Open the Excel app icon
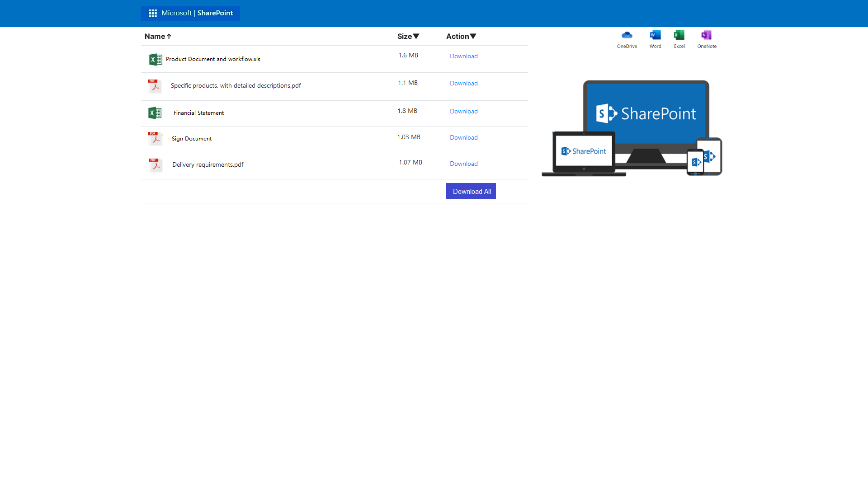Image resolution: width=868 pixels, height=488 pixels. point(679,35)
